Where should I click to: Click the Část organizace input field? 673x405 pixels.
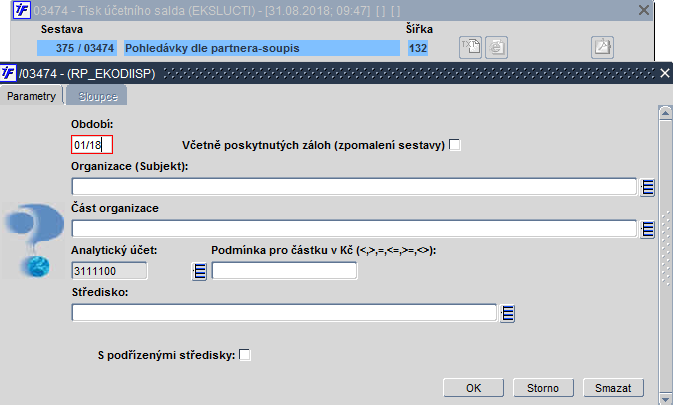354,229
